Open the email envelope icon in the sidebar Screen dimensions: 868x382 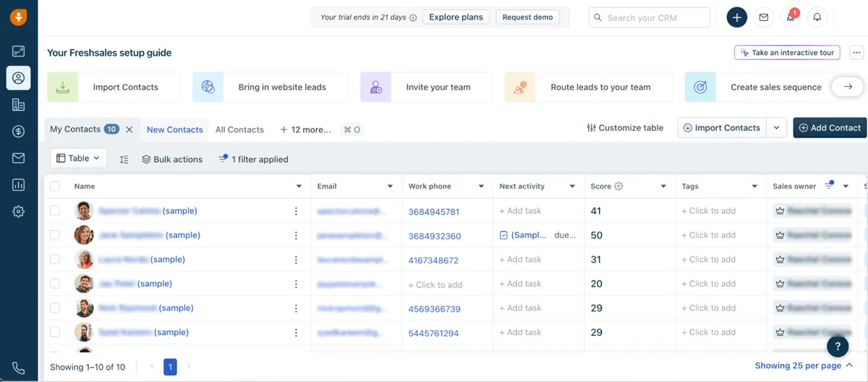point(19,158)
